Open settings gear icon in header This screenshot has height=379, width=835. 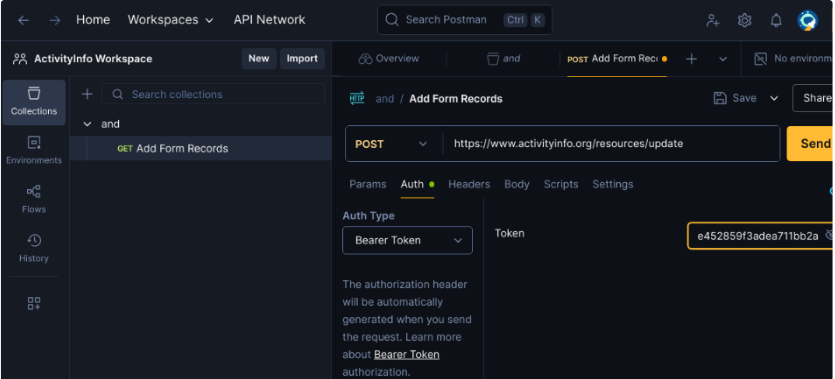pyautogui.click(x=744, y=20)
